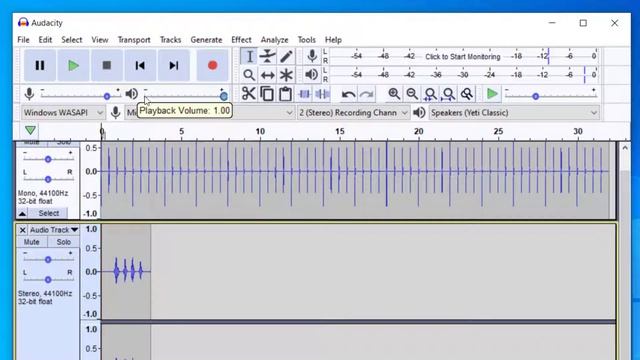
Task: Click the pan slider on the mono track
Action: pyautogui.click(x=48, y=179)
